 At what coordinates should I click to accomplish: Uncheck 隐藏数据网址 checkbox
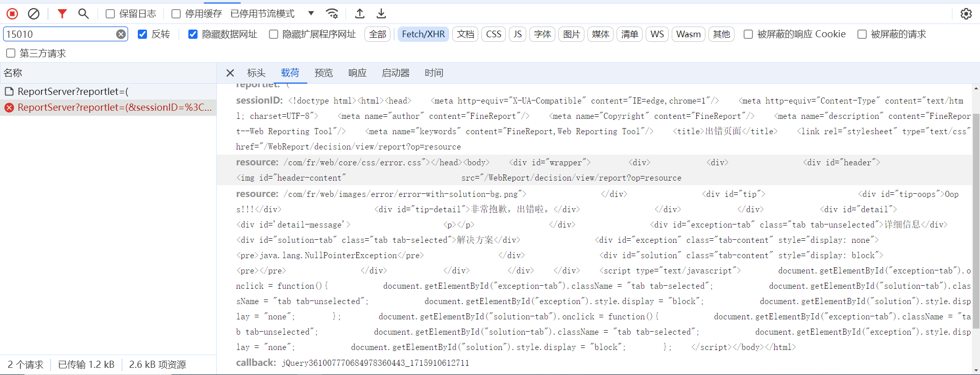193,34
